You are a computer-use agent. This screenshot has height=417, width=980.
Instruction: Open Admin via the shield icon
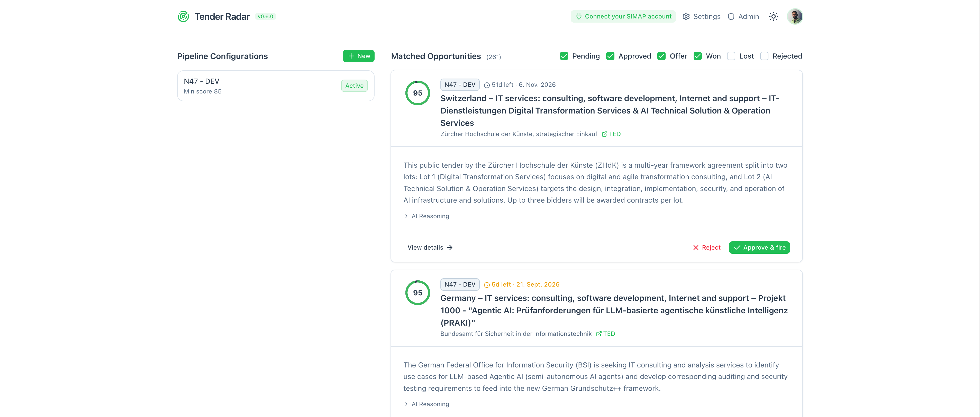click(731, 16)
